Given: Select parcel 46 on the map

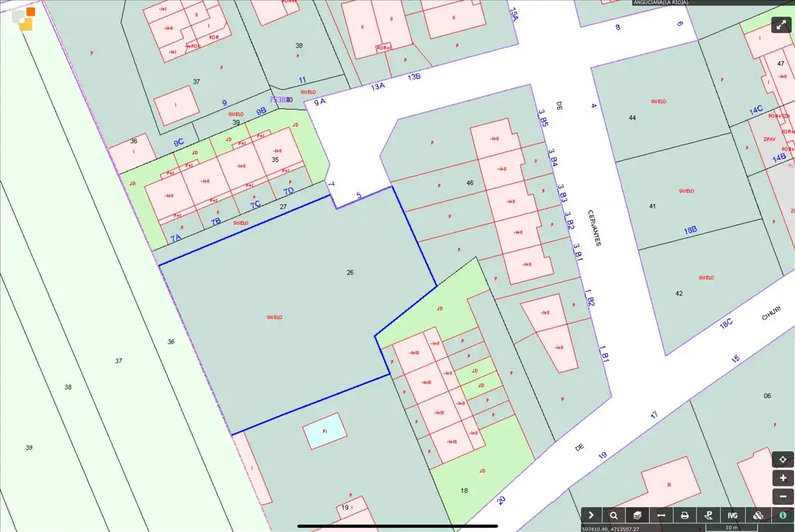Looking at the screenshot, I should tap(470, 183).
